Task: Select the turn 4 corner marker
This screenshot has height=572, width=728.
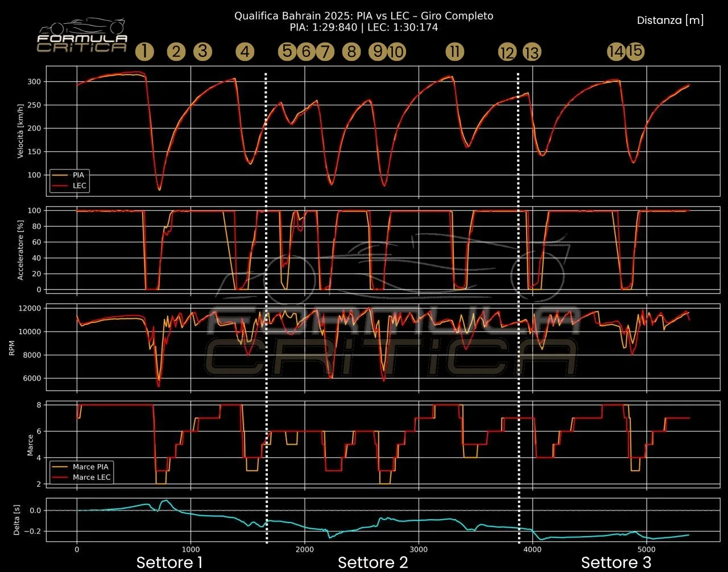Action: click(245, 52)
